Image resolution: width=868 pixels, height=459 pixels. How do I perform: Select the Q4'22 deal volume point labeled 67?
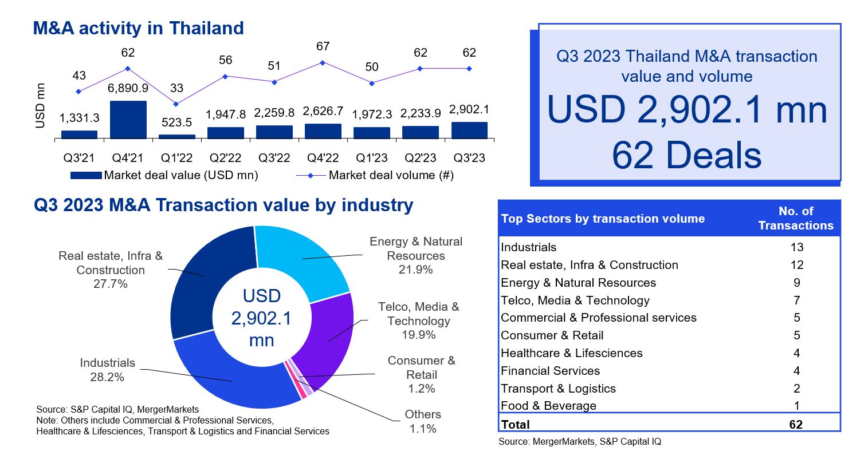[323, 62]
